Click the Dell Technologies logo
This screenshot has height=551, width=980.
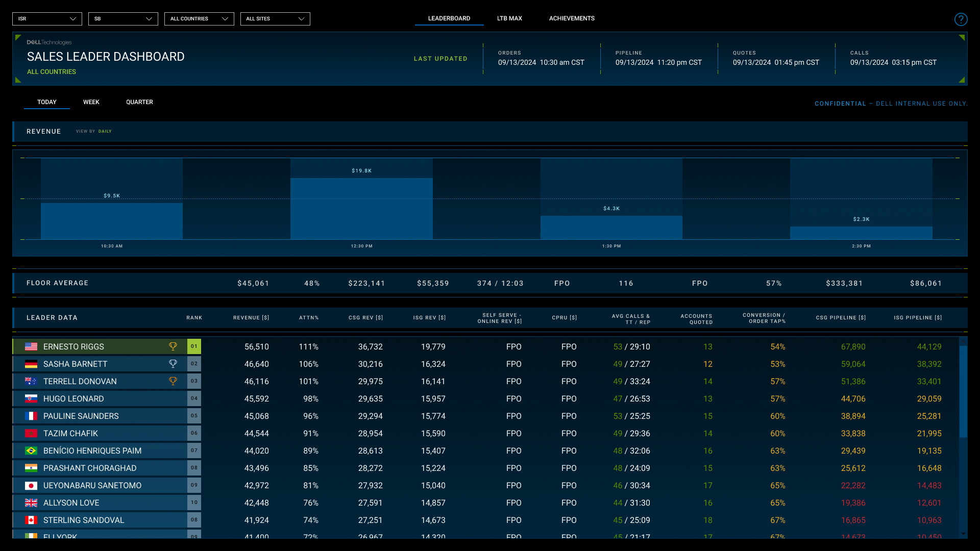49,42
